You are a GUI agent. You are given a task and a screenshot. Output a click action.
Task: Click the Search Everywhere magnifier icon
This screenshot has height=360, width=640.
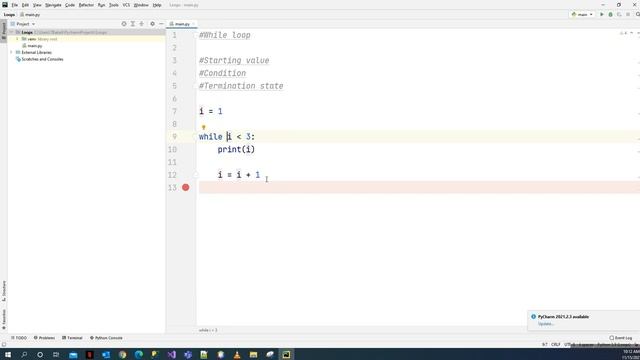(x=638, y=15)
